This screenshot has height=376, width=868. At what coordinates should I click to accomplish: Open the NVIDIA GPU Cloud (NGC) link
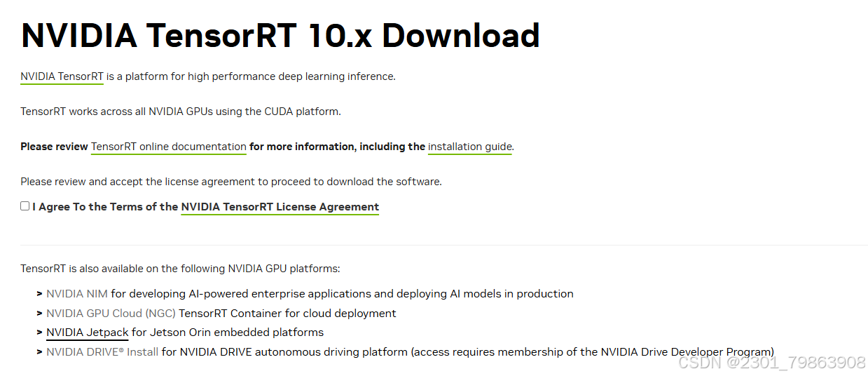[x=111, y=314]
